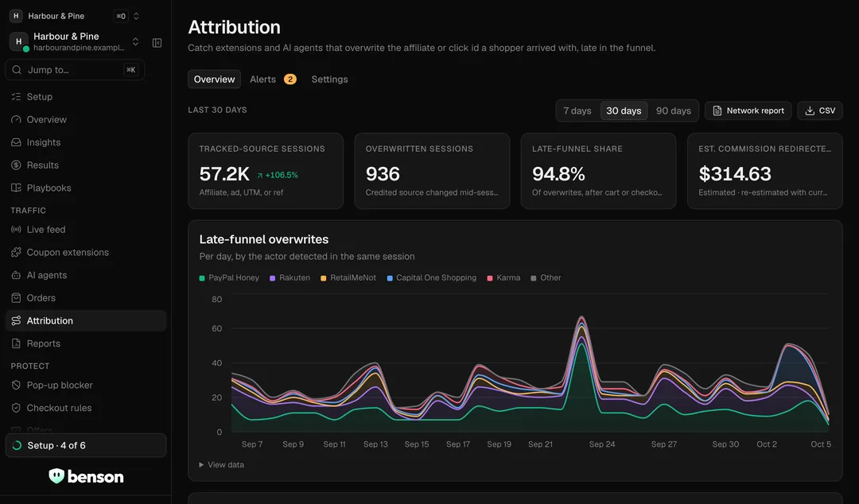Open the harbourandpine.example store selector chevron
Screen dimensions: 859x504
pyautogui.click(x=135, y=41)
